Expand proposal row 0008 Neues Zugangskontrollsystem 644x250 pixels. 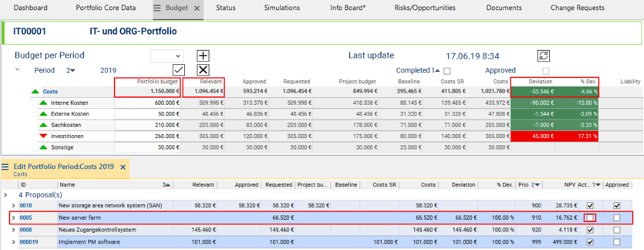[x=13, y=230]
